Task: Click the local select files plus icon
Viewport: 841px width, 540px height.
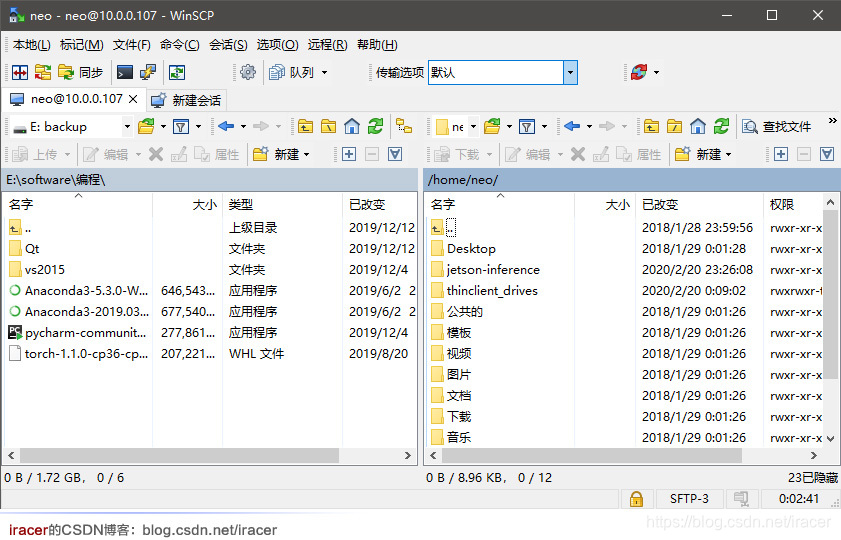Action: 349,154
